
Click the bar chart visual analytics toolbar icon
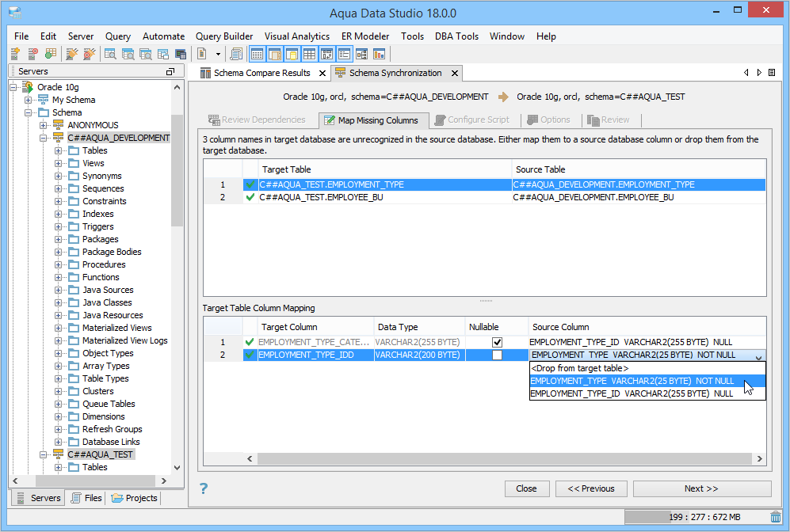pyautogui.click(x=379, y=54)
